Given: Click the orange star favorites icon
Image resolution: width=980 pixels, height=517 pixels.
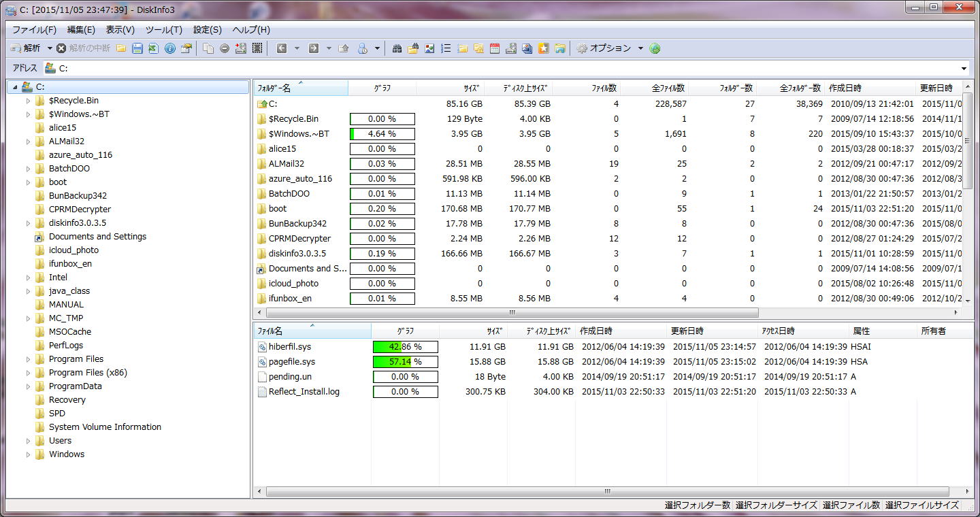Looking at the screenshot, I should coord(543,48).
